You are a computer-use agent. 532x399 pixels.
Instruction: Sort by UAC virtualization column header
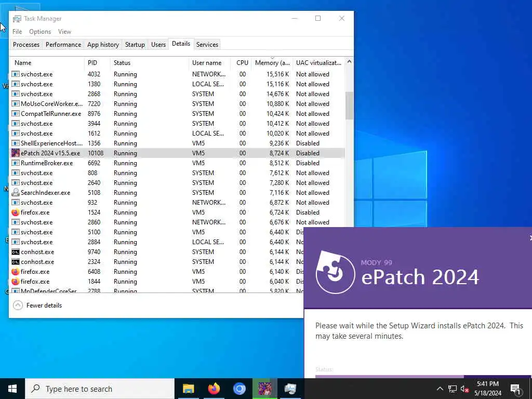[318, 63]
